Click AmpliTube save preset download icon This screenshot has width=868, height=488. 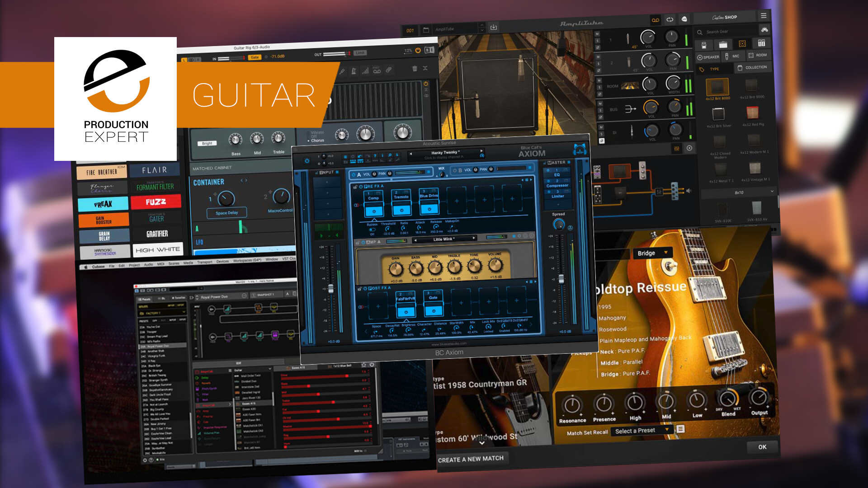pos(494,28)
